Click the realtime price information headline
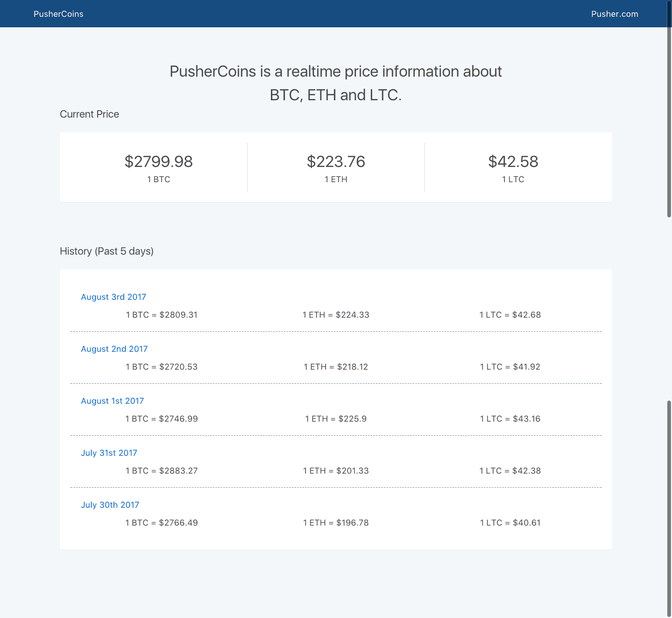 tap(335, 83)
